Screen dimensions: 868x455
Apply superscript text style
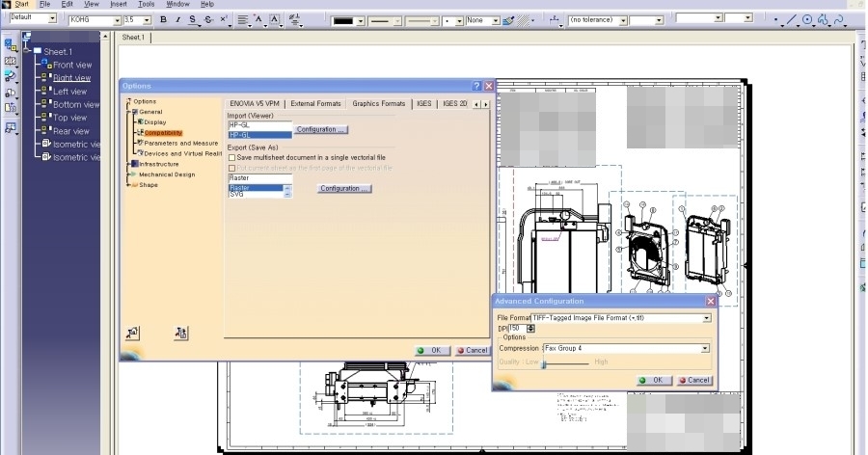224,20
